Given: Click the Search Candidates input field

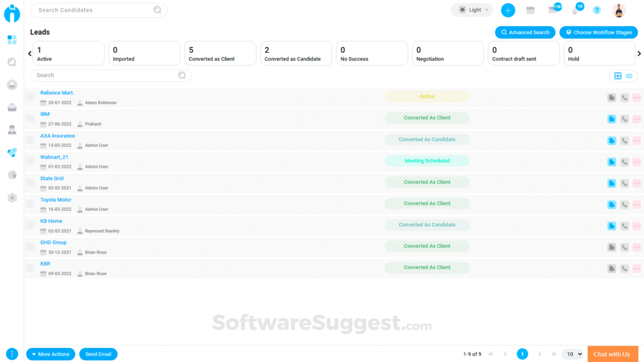Looking at the screenshot, I should pos(94,10).
